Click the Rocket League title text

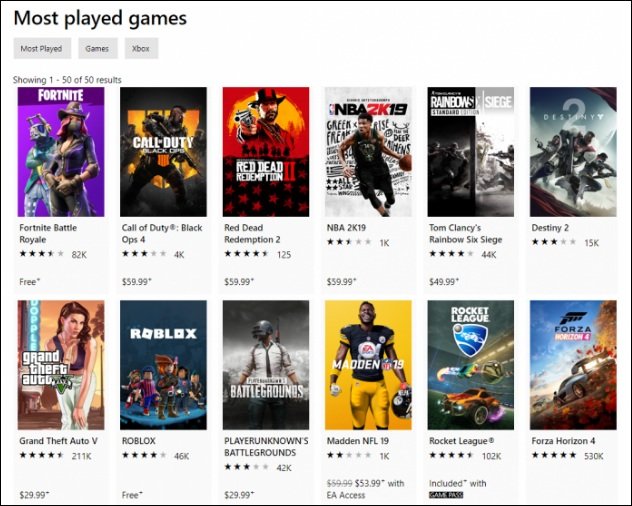click(x=462, y=441)
